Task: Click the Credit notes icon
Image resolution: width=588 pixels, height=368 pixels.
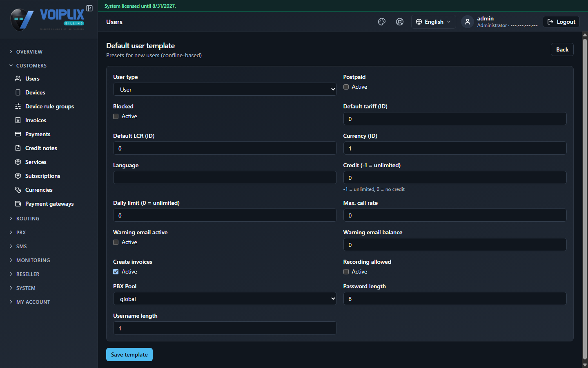Action: (x=18, y=148)
